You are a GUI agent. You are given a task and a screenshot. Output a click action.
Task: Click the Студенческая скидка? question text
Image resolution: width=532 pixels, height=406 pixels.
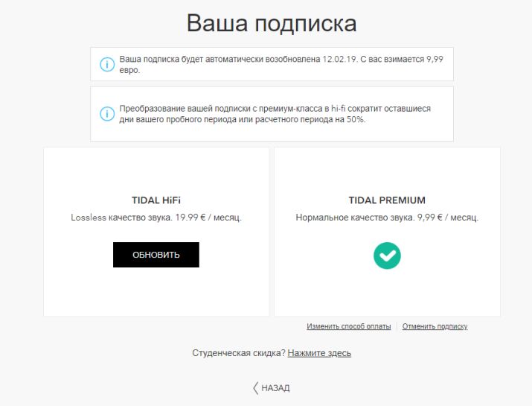click(238, 353)
